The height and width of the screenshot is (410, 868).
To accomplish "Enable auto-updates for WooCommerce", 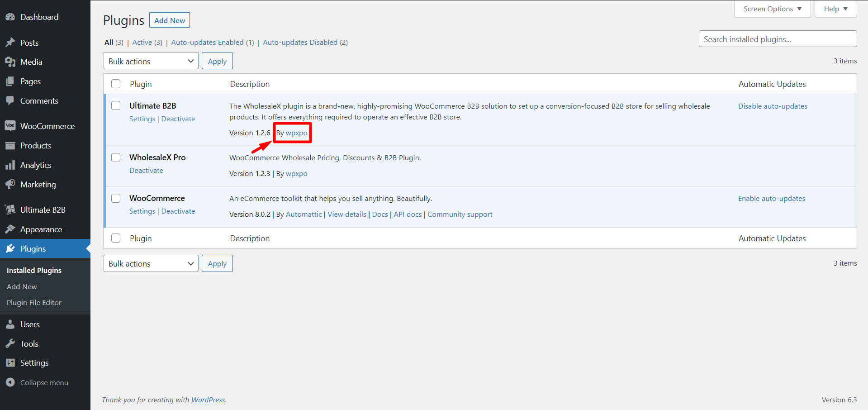I will pyautogui.click(x=772, y=198).
